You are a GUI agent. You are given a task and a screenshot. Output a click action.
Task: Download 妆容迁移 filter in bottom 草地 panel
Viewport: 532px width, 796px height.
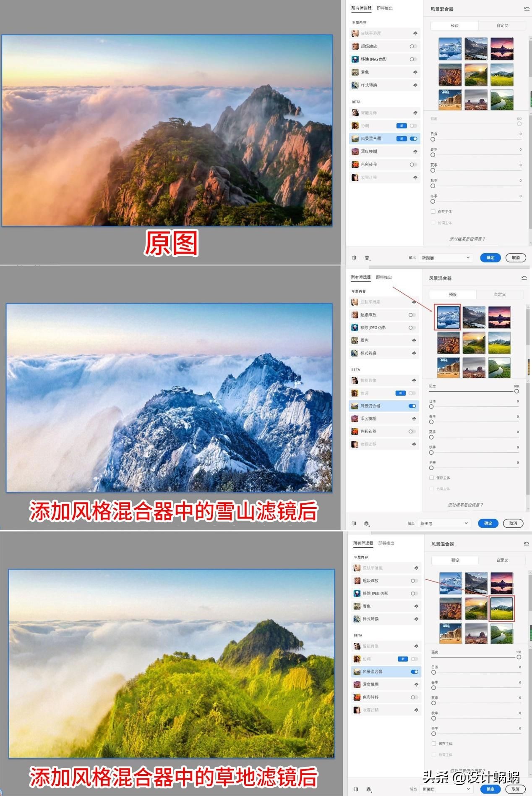[x=416, y=710]
